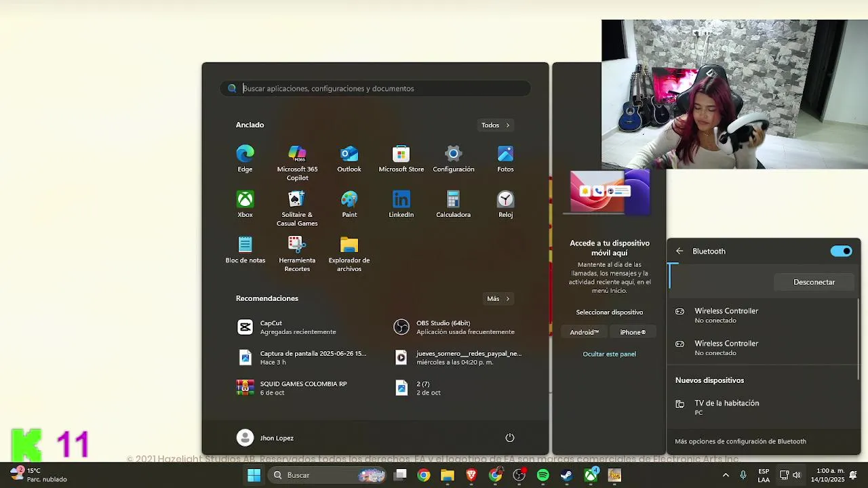Expand Más recommendations

coord(498,298)
